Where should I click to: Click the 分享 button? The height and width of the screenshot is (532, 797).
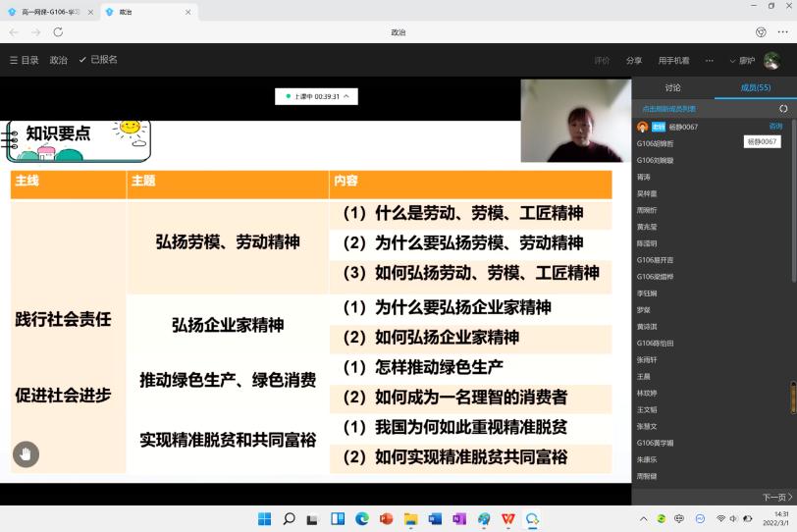[634, 60]
